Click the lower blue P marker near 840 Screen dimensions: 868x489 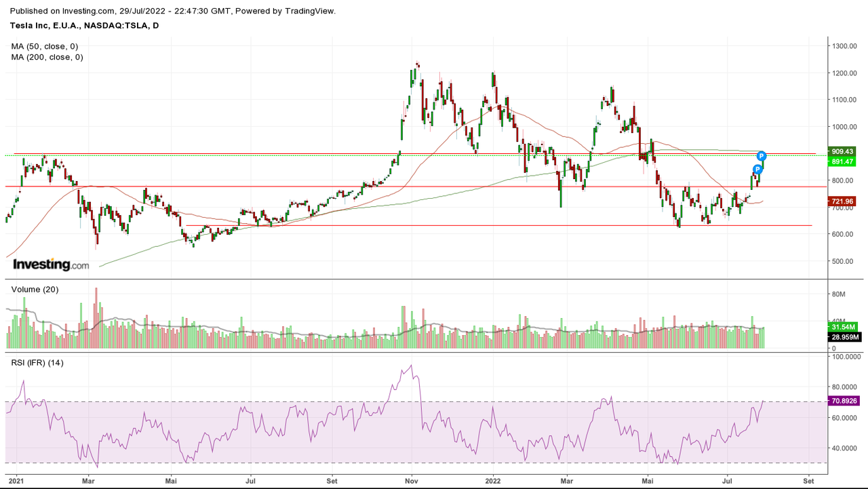(x=757, y=169)
